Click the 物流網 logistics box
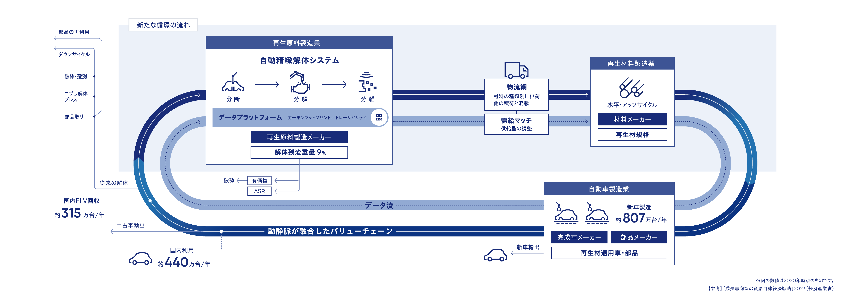 (x=516, y=95)
